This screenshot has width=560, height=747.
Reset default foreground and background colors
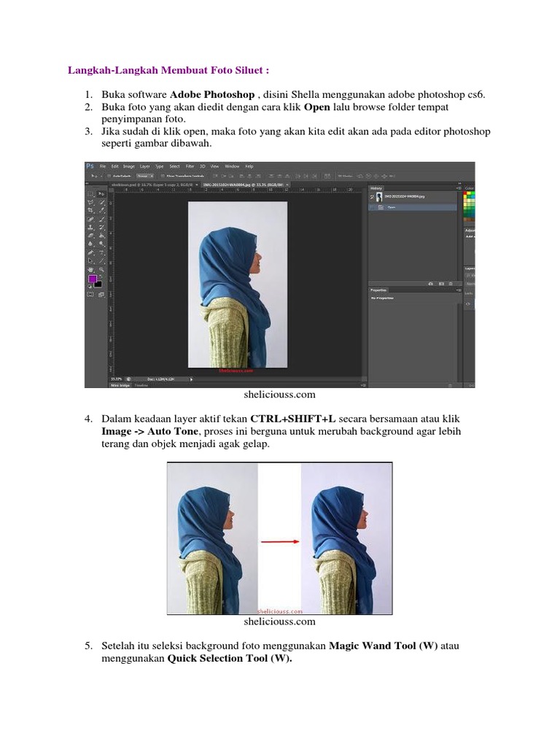tap(90, 286)
